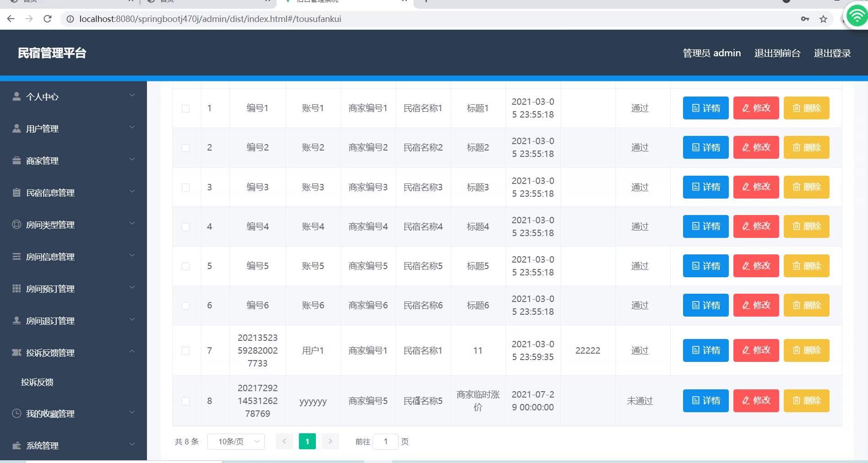
Task: Expand the 系统管理 menu chevron
Action: (x=132, y=444)
